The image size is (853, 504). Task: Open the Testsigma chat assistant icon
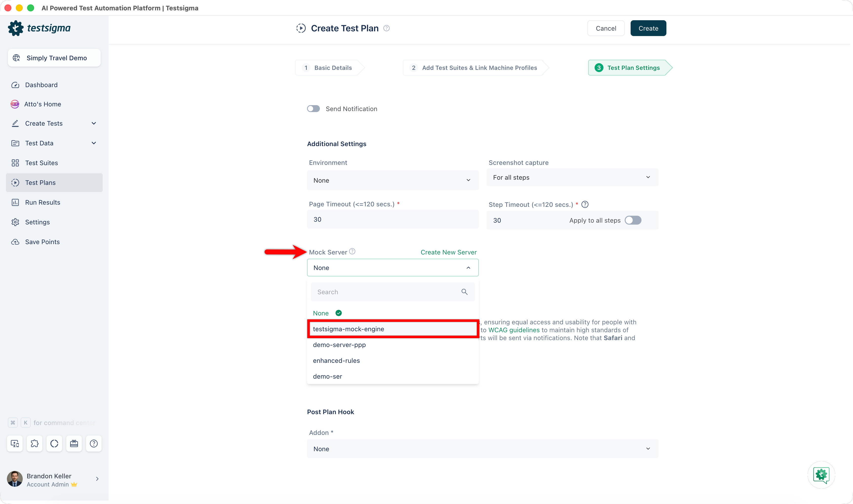[821, 474]
